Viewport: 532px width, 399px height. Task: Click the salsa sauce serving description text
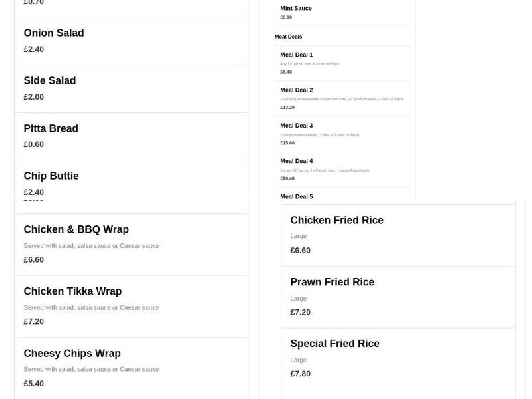click(x=91, y=245)
